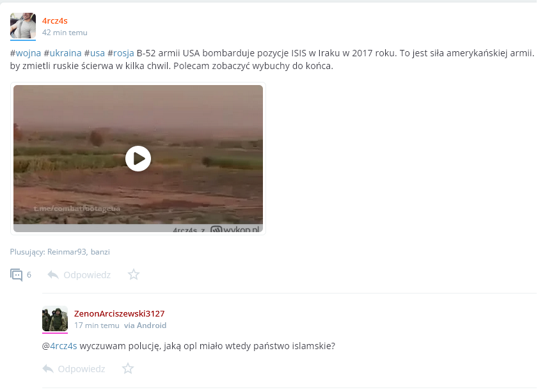Click the reply arrow icon under main post

(53, 275)
